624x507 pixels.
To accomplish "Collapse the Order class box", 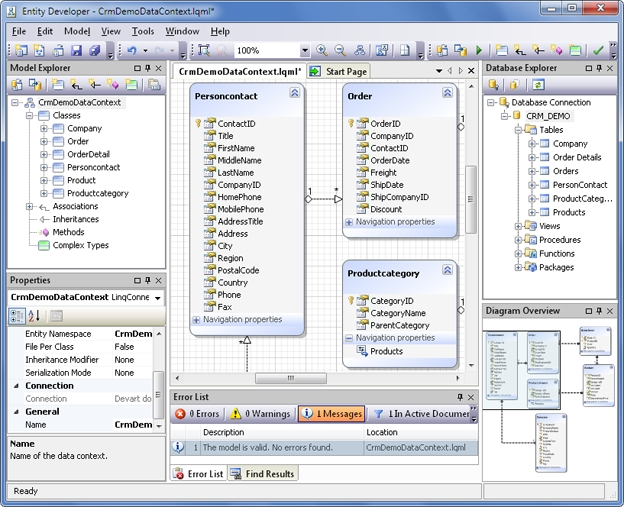I will tap(447, 93).
